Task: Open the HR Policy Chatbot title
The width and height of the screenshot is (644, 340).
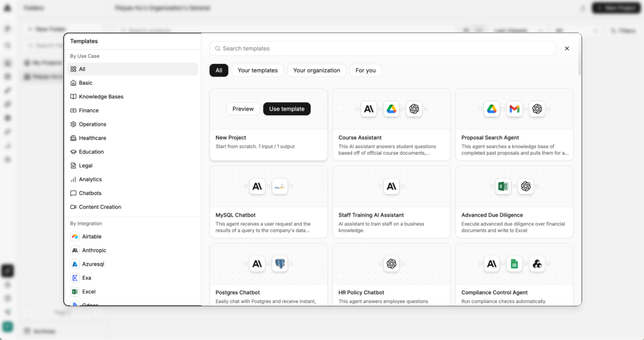Action: 361,293
